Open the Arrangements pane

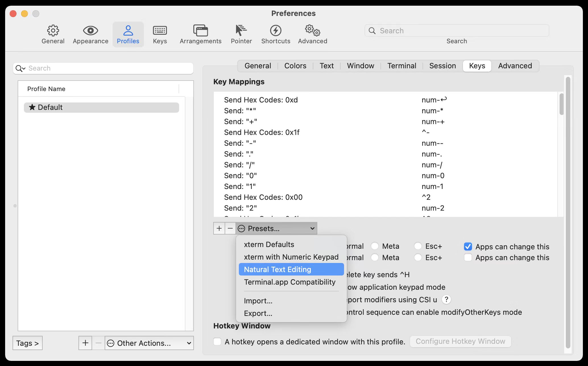200,34
